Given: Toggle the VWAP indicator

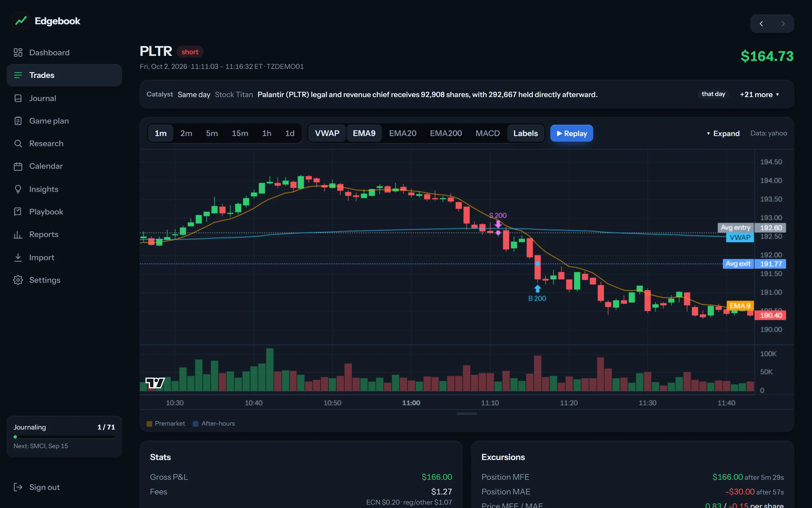Looking at the screenshot, I should (x=327, y=133).
